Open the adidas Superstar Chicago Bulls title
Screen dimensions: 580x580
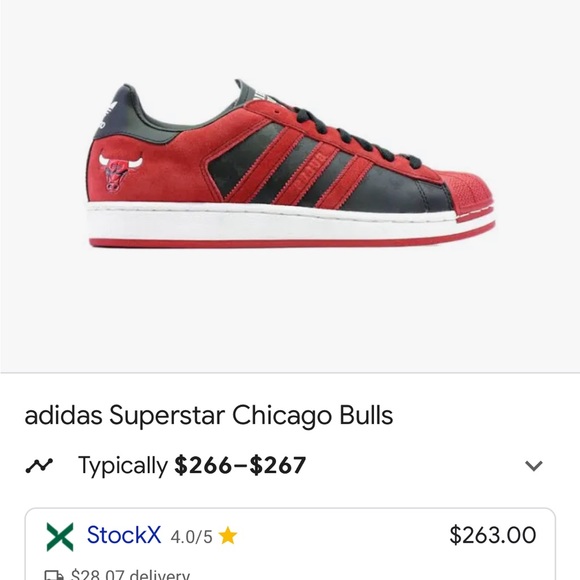click(209, 415)
